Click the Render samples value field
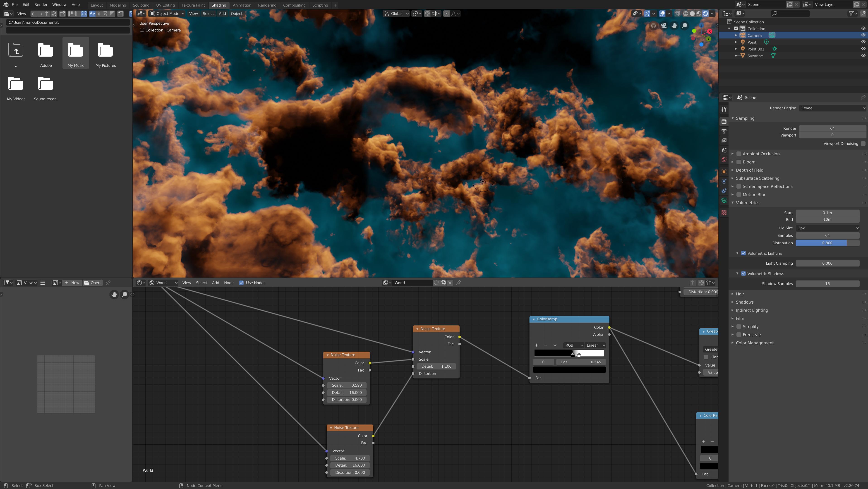Screen dimensions: 868x489 click(x=832, y=128)
